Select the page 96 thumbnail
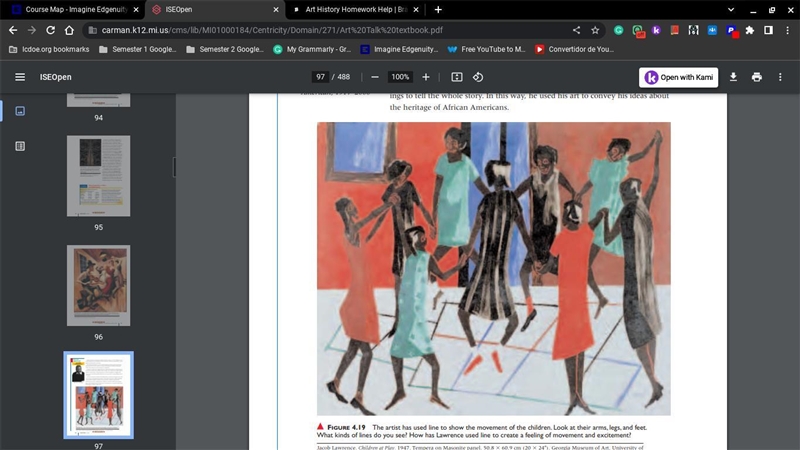The image size is (800, 450). point(98,286)
